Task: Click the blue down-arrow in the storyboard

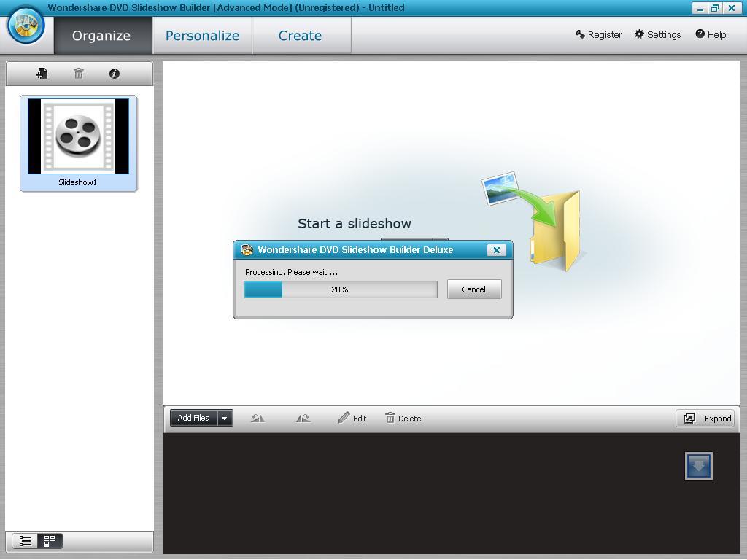Action: (x=698, y=466)
